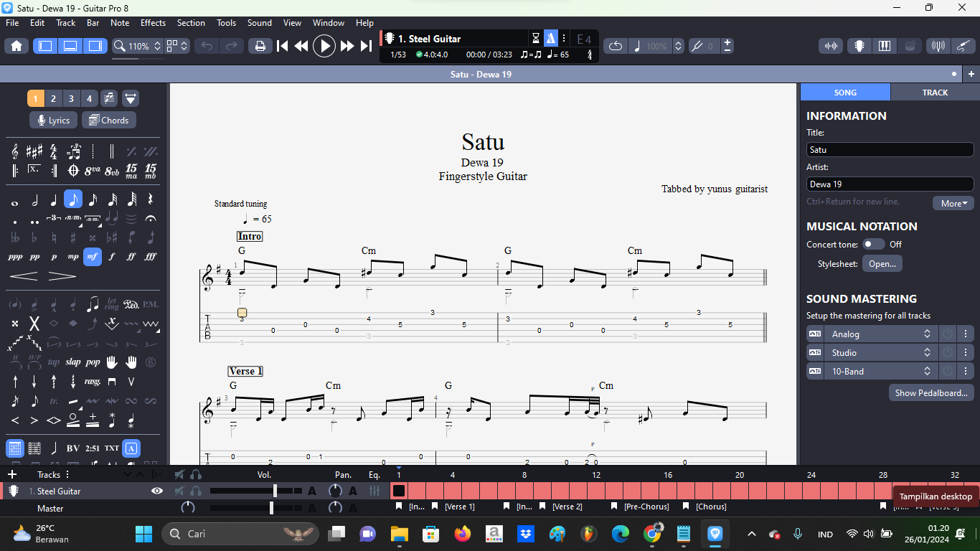Open the Sound menu
The width and height of the screenshot is (980, 551).
[260, 23]
